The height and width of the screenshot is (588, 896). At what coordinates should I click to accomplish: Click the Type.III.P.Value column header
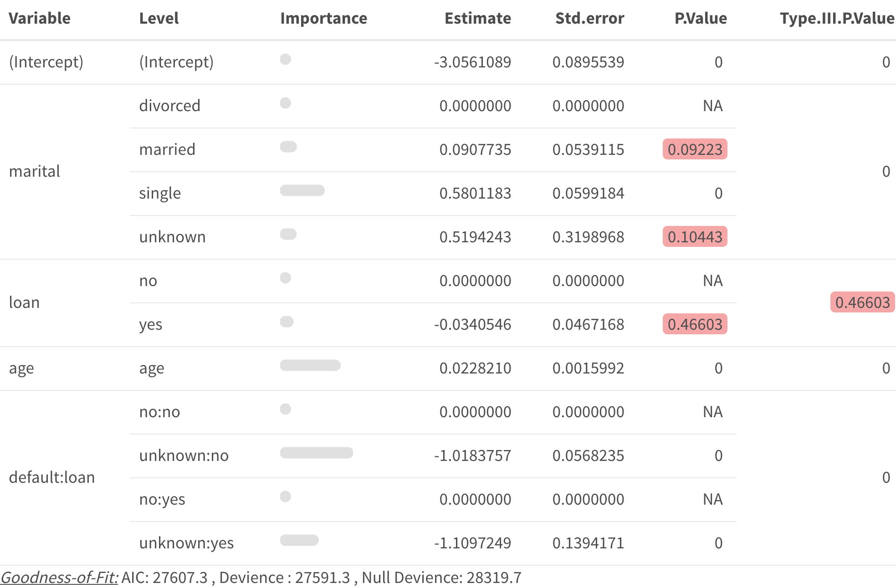(837, 18)
